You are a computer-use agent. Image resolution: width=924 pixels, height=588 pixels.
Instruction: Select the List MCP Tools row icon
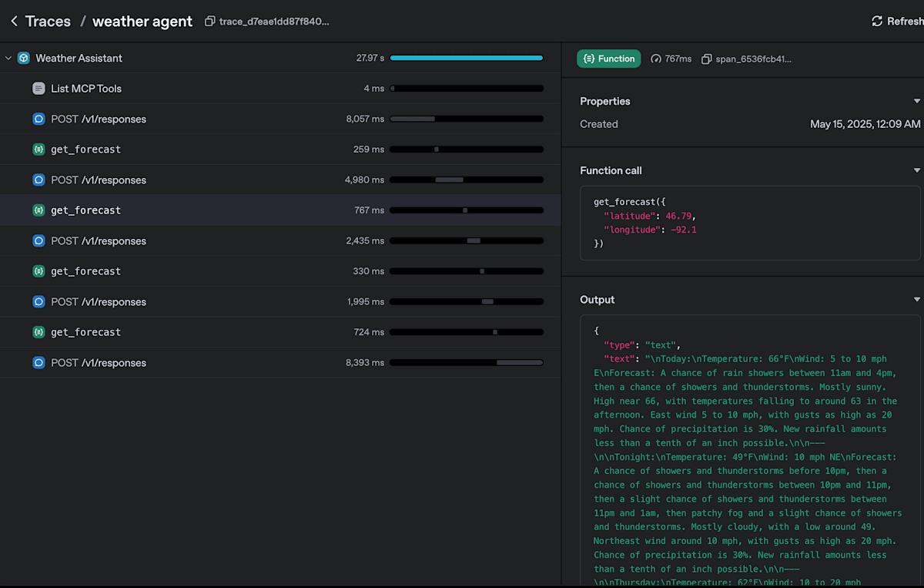[38, 89]
